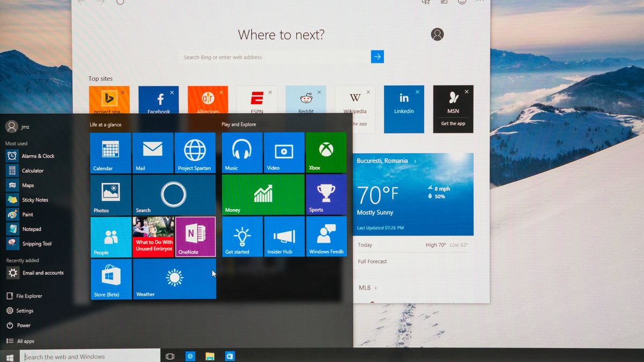Open the Calculator app
This screenshot has height=362, width=644.
[33, 170]
